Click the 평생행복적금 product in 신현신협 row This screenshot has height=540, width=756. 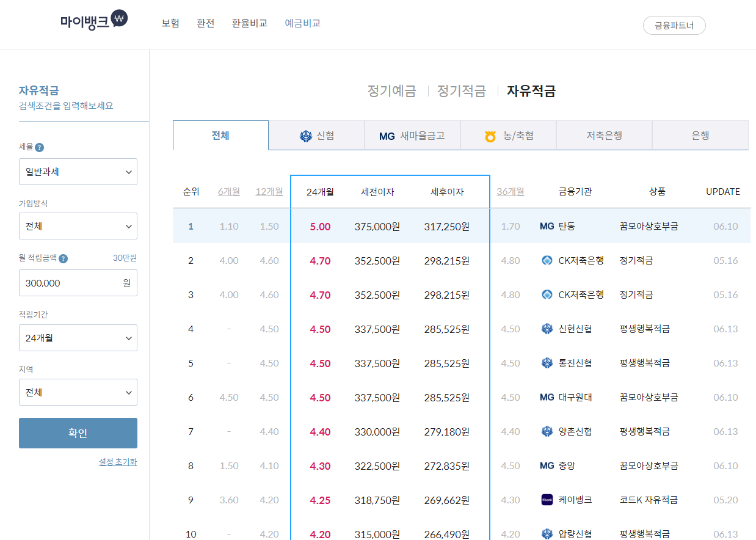click(x=644, y=329)
